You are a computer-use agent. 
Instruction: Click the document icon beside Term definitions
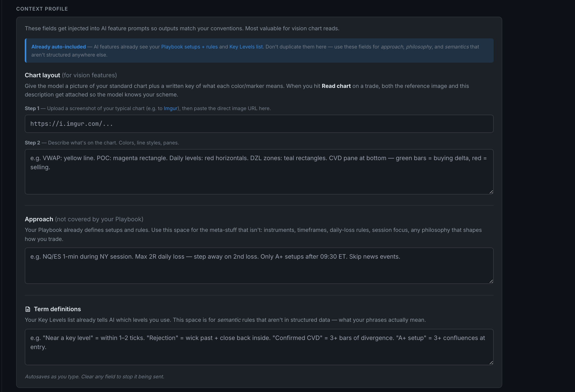pos(28,309)
